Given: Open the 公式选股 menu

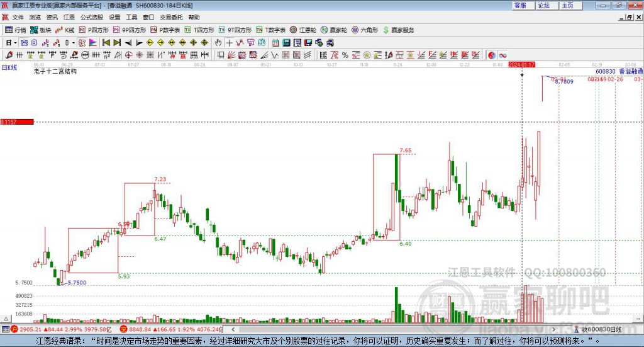Looking at the screenshot, I should point(92,17).
